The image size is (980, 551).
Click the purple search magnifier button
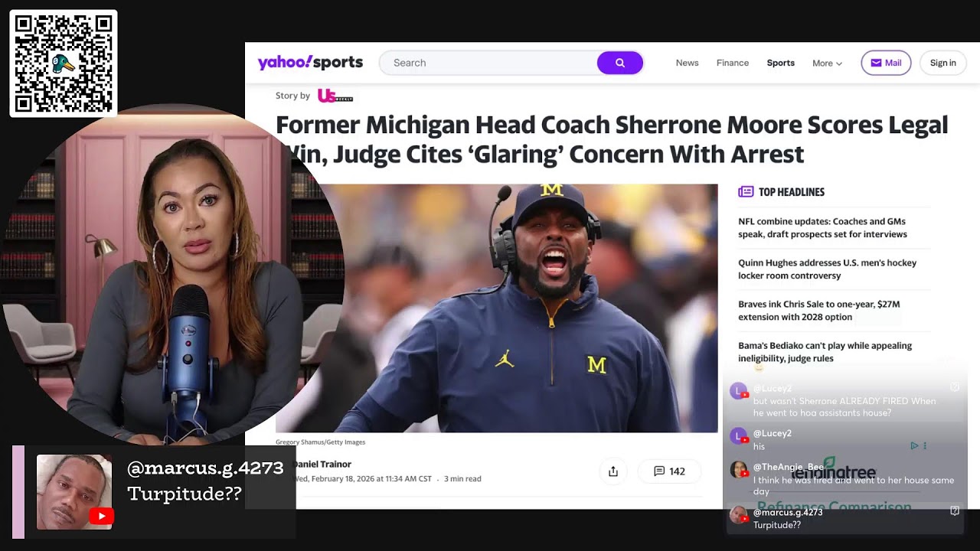tap(619, 63)
